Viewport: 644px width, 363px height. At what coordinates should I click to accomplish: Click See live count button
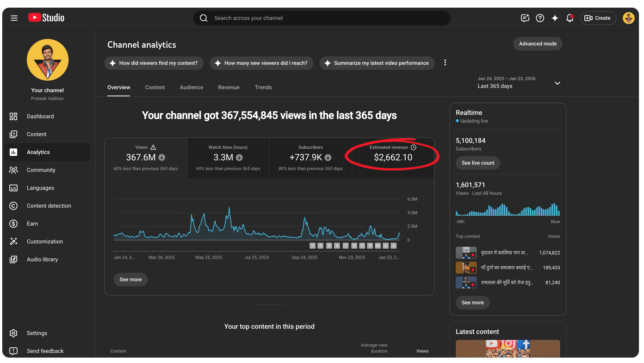[478, 163]
